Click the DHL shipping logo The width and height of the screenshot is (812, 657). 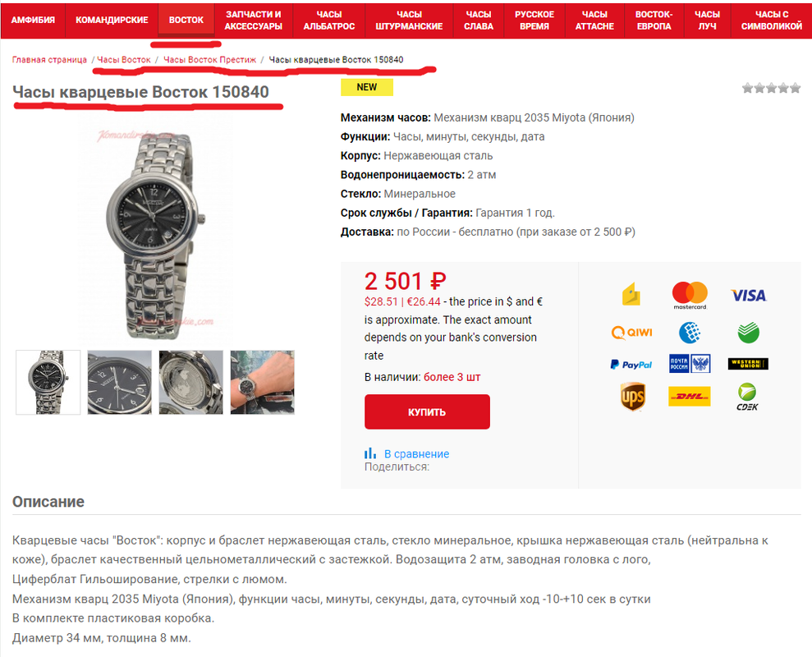[690, 397]
